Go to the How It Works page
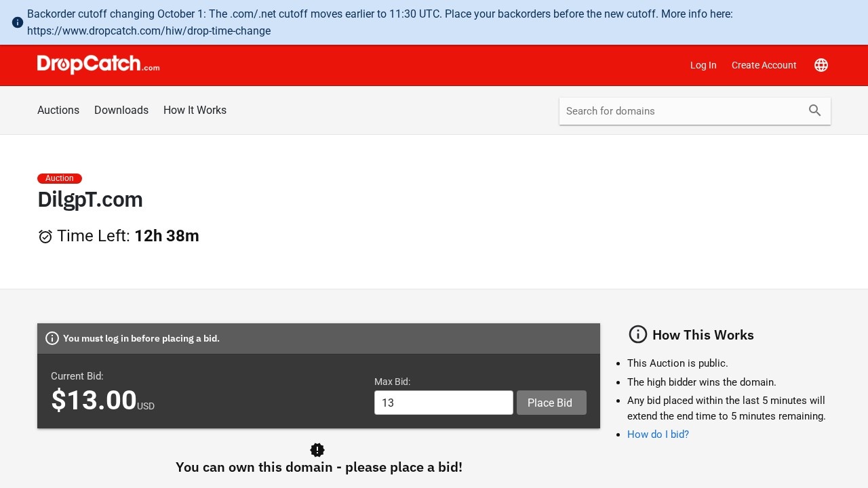868x488 pixels. coord(195,110)
